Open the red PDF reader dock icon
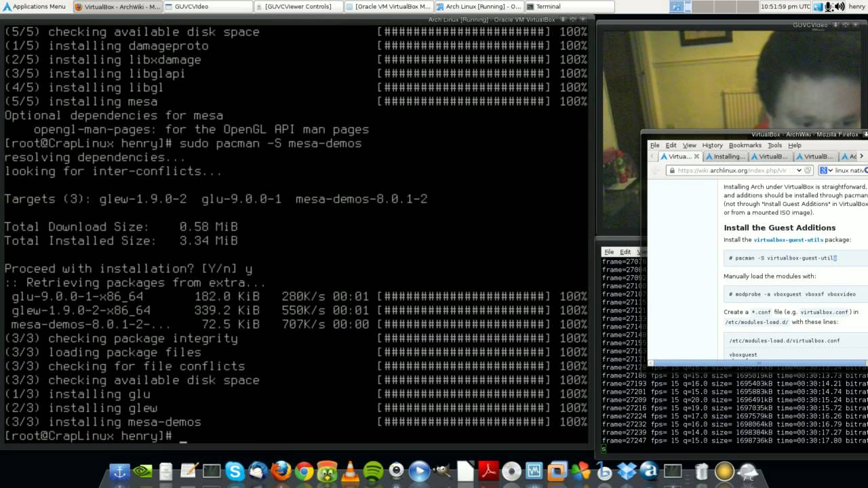Image resolution: width=868 pixels, height=488 pixels. [488, 471]
